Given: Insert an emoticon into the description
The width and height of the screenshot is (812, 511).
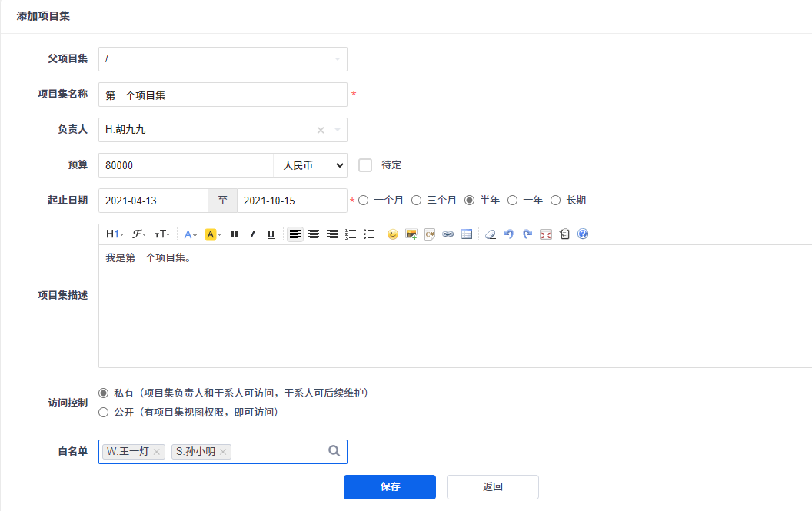Looking at the screenshot, I should click(x=393, y=234).
